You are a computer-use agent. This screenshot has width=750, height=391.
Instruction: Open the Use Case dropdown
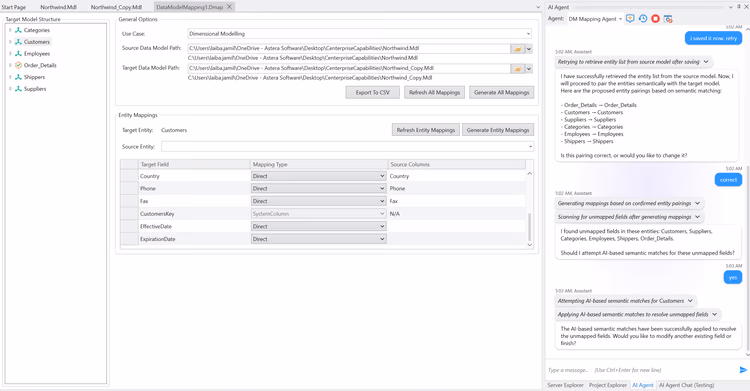point(528,34)
